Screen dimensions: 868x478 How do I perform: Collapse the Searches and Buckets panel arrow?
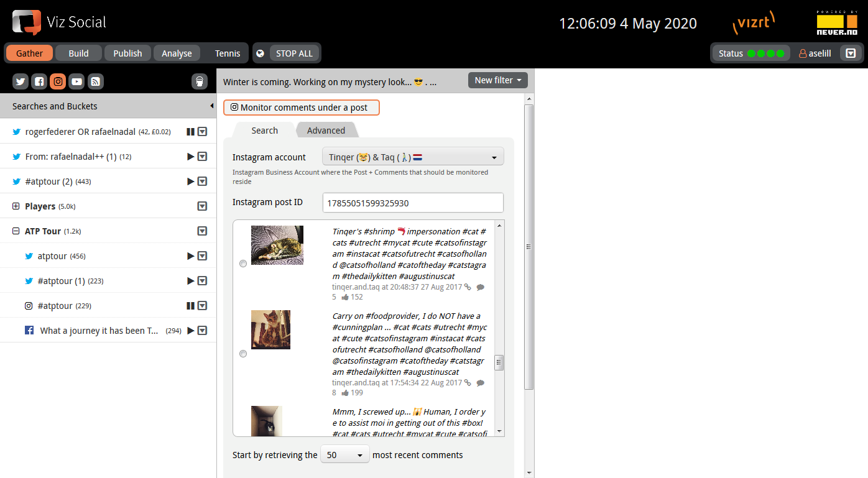(x=211, y=106)
